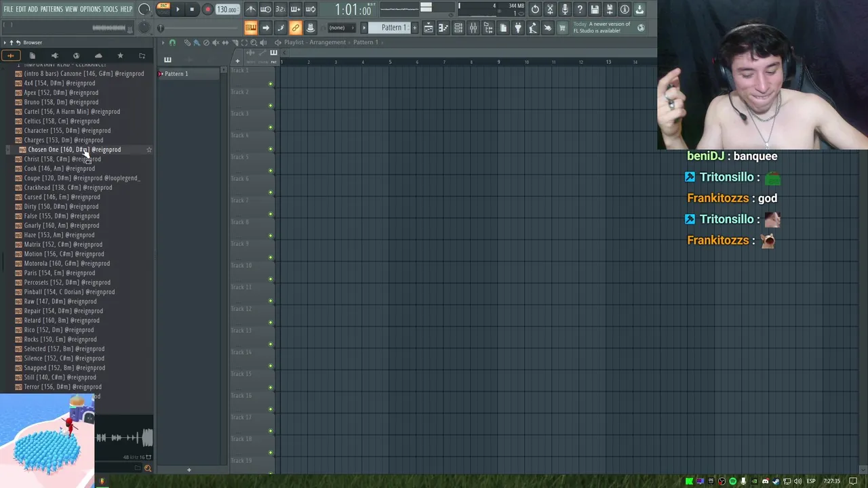Open the EDIT menu

21,9
